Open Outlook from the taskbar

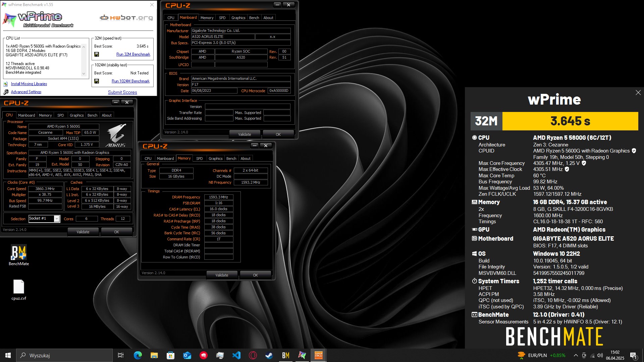[187, 355]
